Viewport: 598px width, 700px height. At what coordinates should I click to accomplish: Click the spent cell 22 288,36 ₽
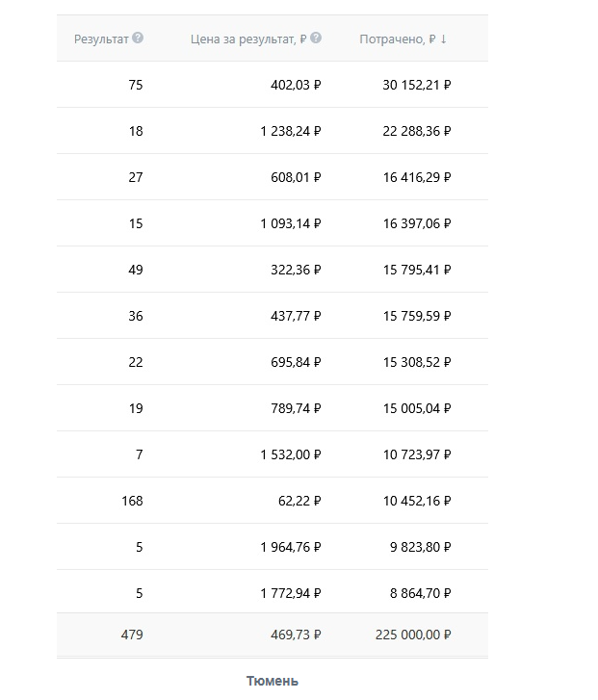[x=417, y=131]
